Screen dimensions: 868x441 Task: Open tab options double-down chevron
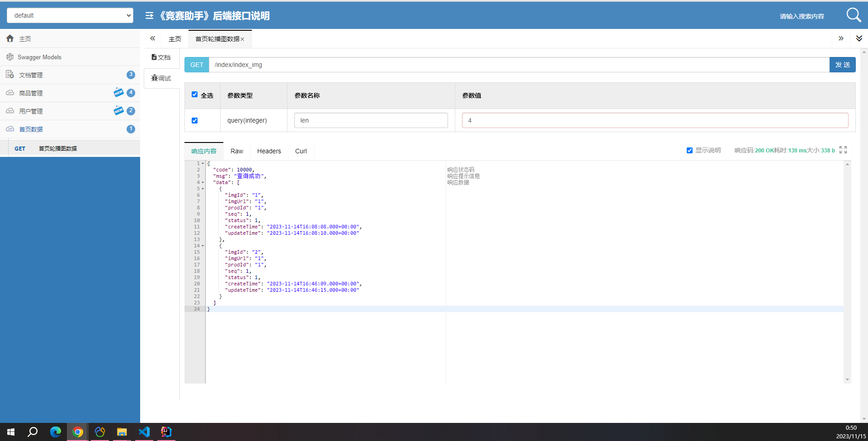[859, 38]
